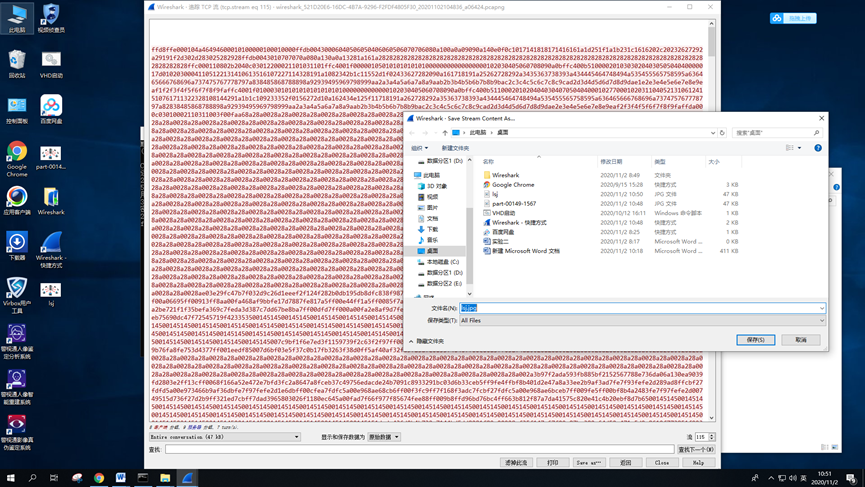The height and width of the screenshot is (487, 865).
Task: Click the Up one level arrow
Action: coord(445,133)
